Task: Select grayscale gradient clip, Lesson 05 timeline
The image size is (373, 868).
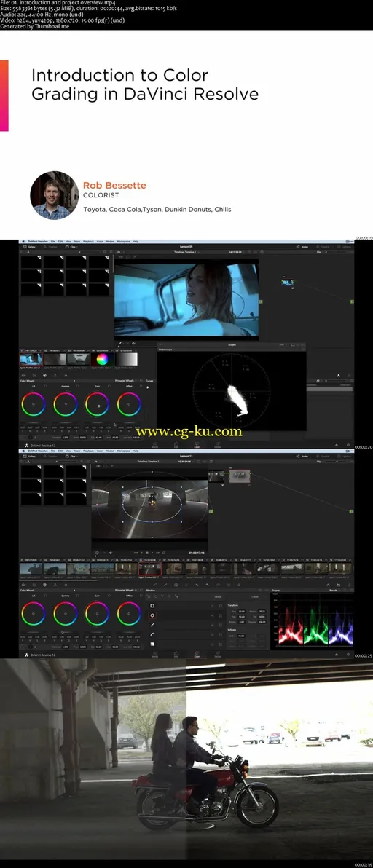Action: (126, 359)
